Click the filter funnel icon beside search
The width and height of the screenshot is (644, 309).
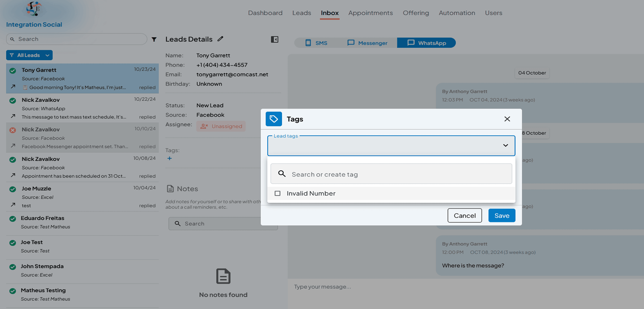pyautogui.click(x=154, y=39)
